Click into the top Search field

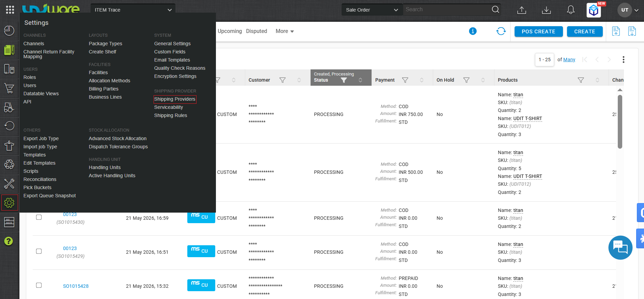447,10
